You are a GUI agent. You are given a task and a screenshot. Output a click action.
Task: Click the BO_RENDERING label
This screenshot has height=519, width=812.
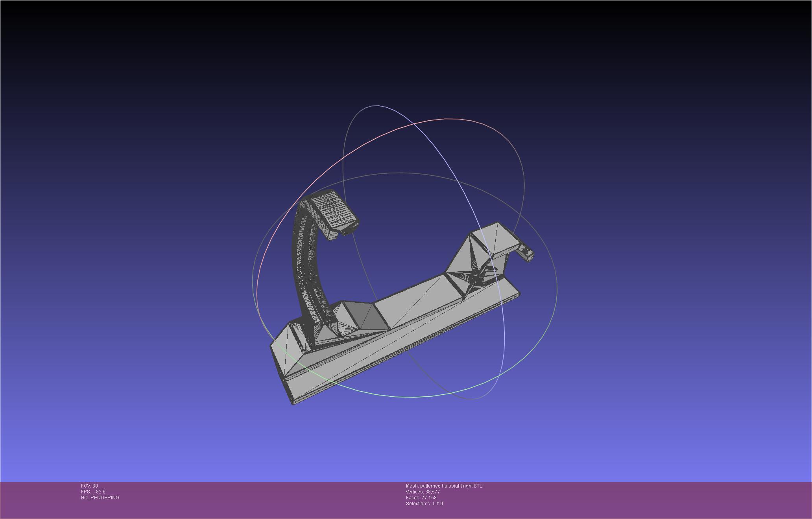pyautogui.click(x=100, y=498)
